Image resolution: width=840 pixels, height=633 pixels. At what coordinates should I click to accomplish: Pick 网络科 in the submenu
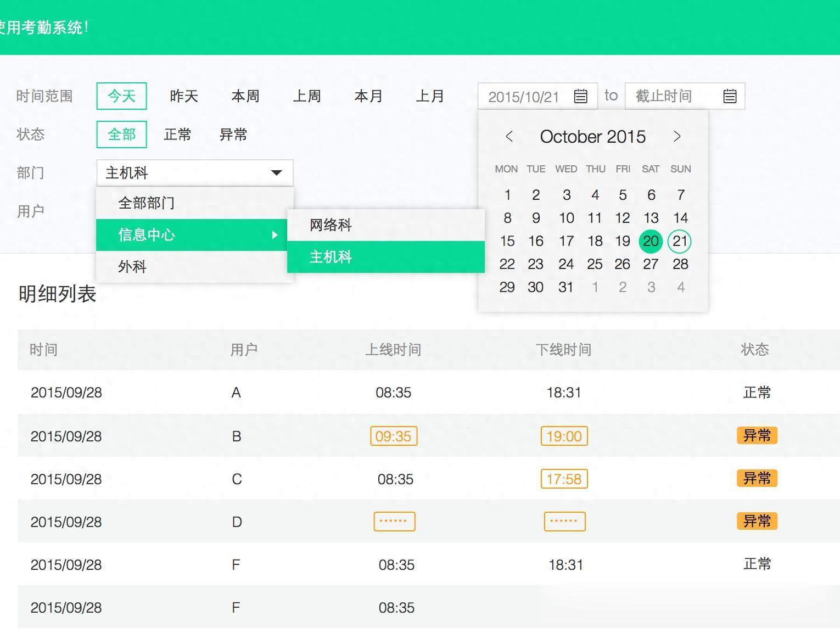[331, 225]
